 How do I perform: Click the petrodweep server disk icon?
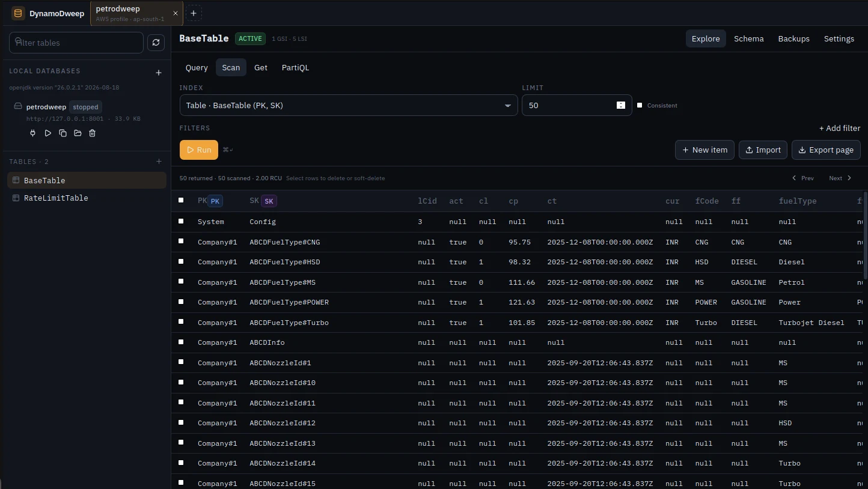18,106
